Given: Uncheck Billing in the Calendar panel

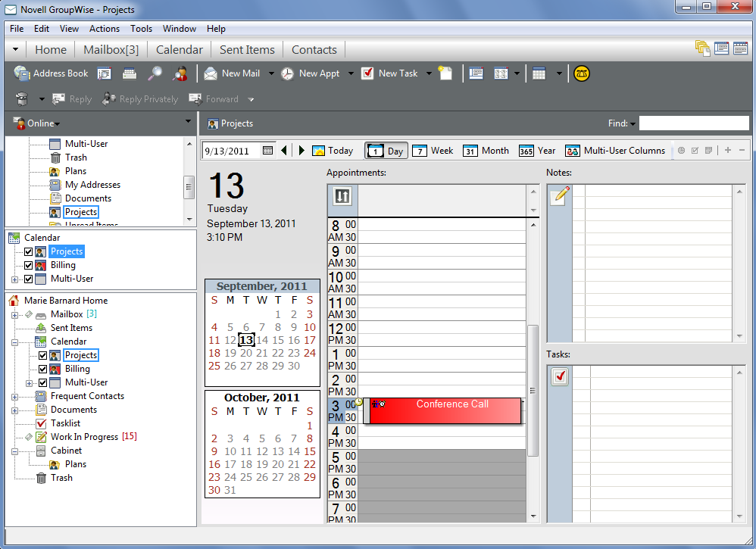Looking at the screenshot, I should pyautogui.click(x=29, y=265).
